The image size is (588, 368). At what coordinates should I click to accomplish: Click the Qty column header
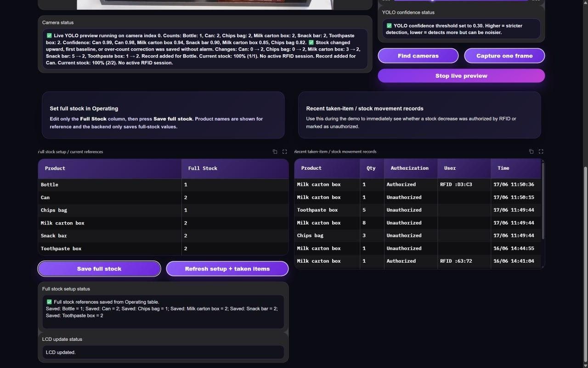(372, 168)
